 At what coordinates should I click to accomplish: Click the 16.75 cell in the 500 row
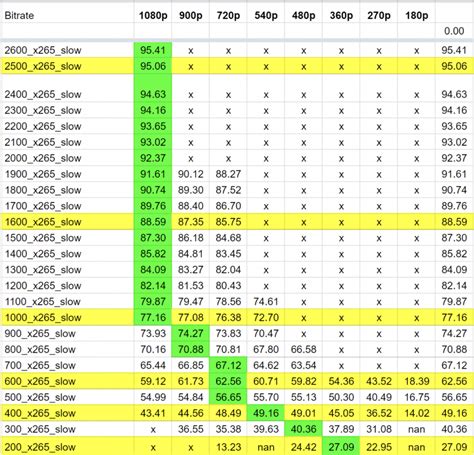(x=417, y=397)
